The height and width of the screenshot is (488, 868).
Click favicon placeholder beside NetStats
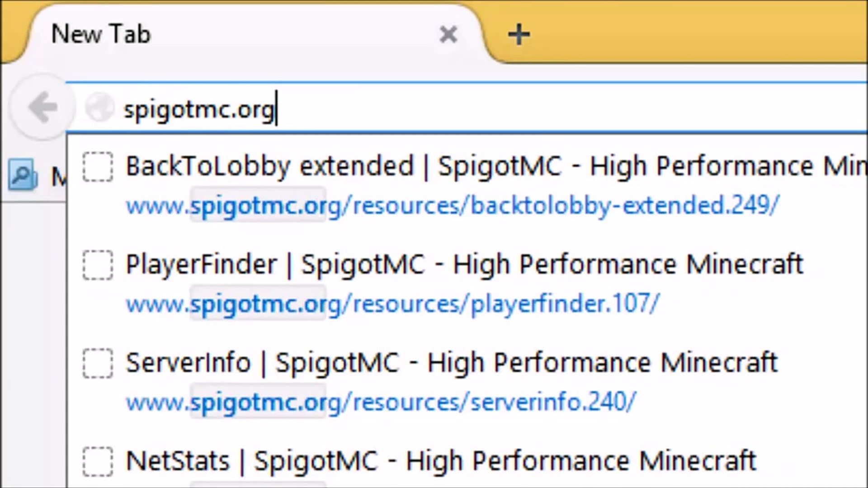[x=98, y=462]
